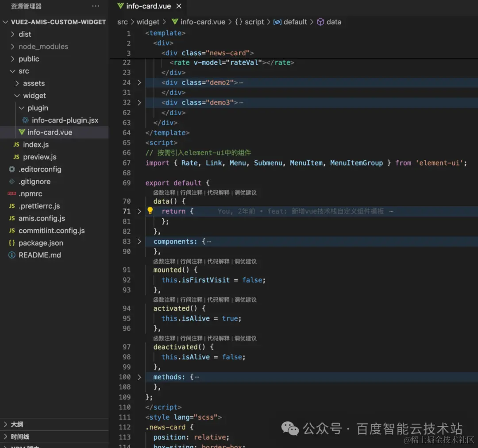Open .editorconfig file

(x=40, y=169)
